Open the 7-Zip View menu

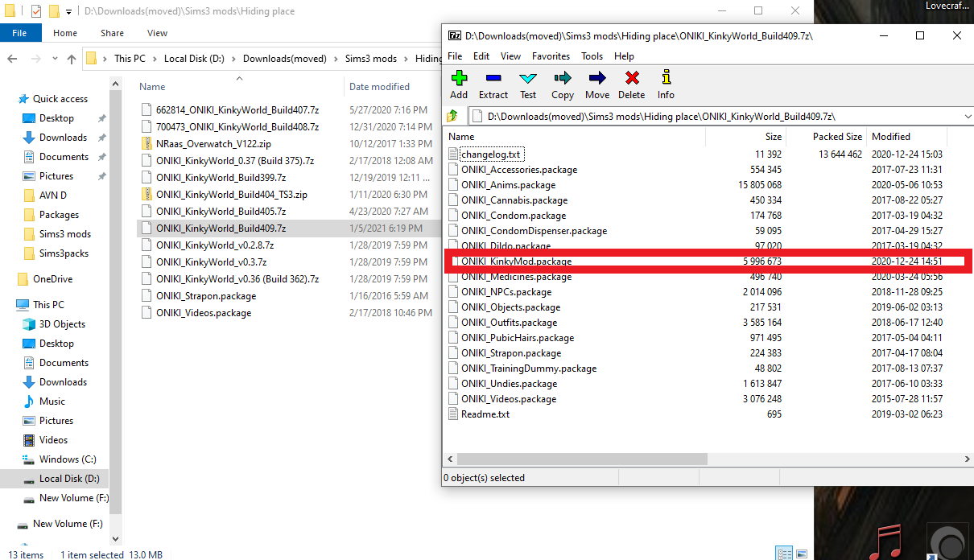coord(510,56)
